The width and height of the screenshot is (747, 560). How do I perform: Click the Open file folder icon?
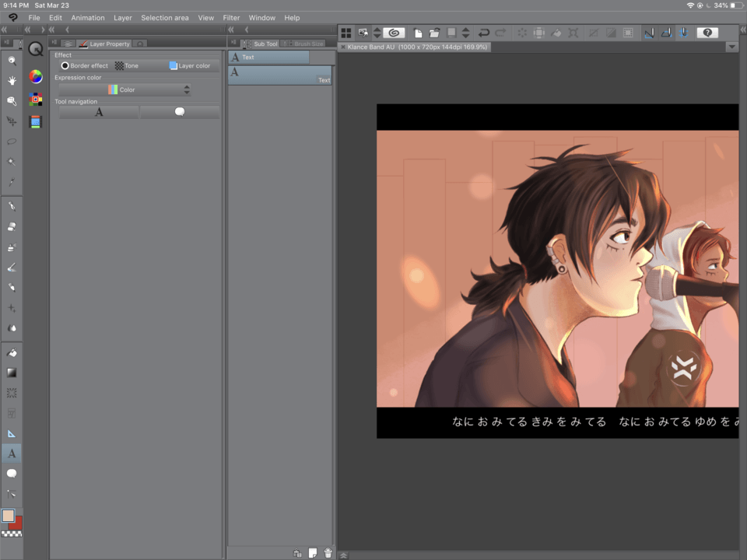(434, 33)
